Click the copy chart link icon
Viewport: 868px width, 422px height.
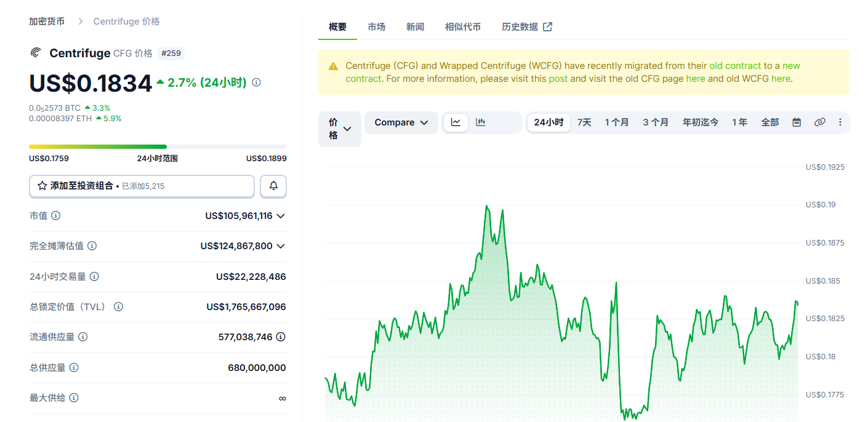(819, 122)
